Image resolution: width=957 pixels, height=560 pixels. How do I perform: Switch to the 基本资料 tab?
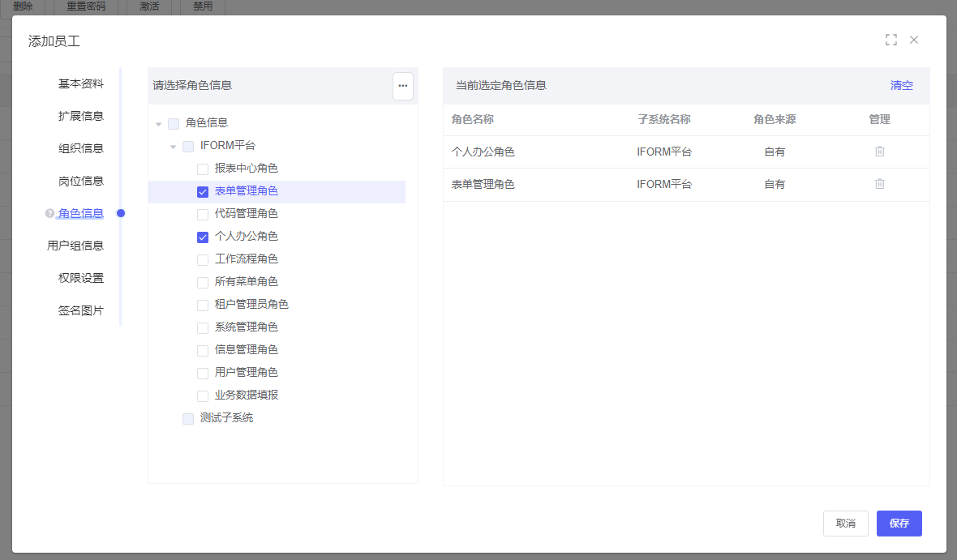point(81,83)
